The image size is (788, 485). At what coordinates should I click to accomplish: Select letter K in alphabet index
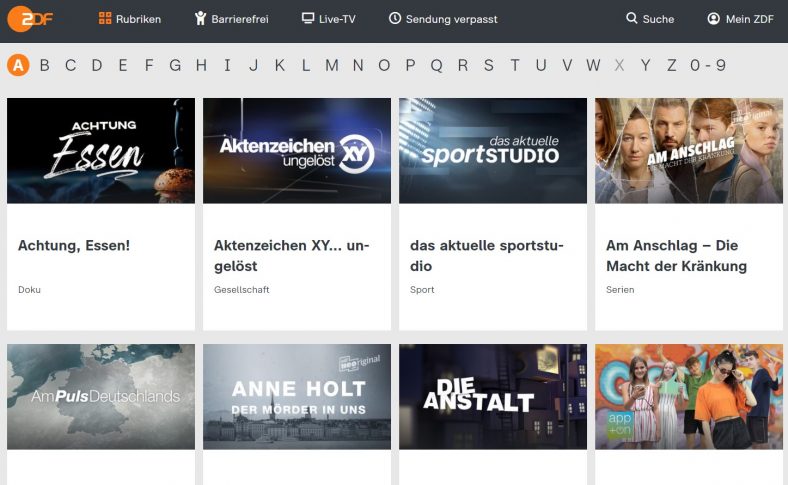pos(280,65)
